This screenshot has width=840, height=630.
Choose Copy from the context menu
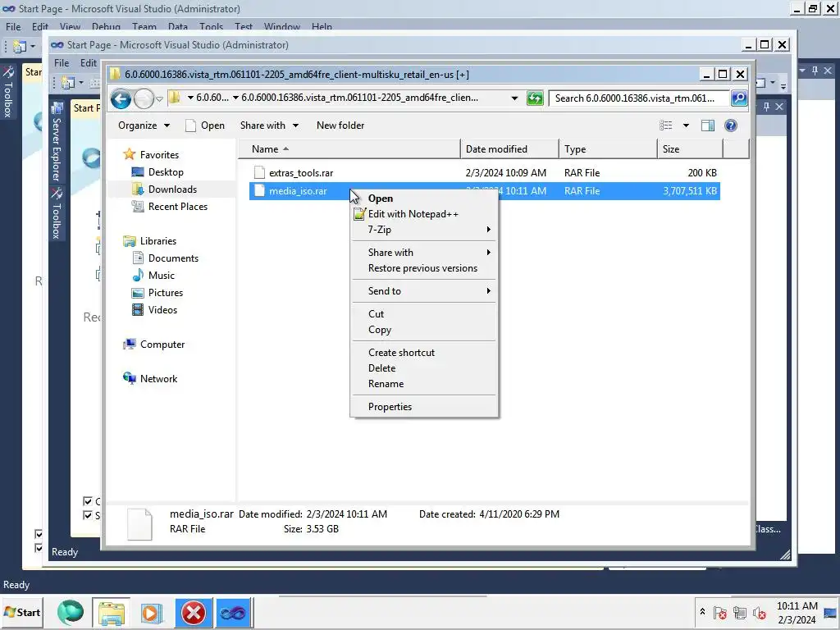pos(423,330)
